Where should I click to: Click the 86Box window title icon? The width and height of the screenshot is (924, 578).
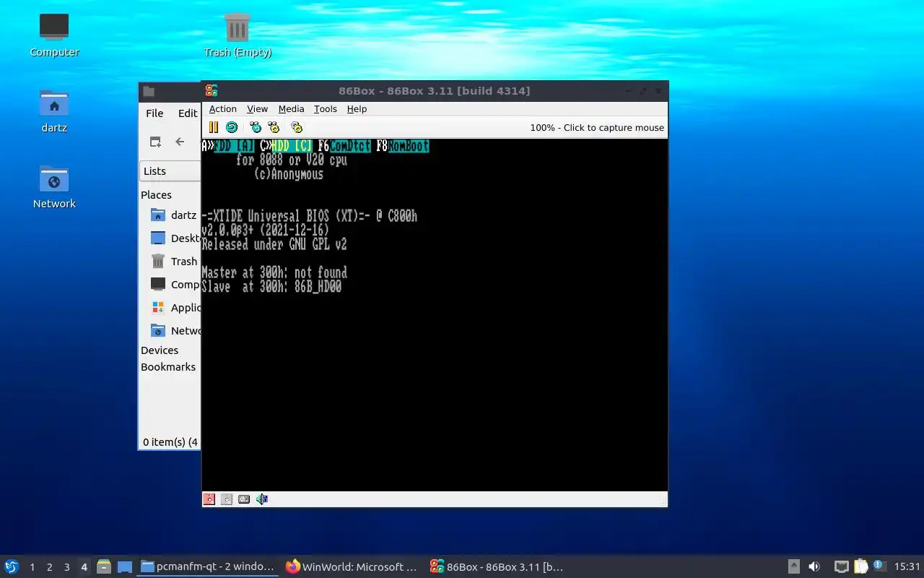click(x=212, y=90)
